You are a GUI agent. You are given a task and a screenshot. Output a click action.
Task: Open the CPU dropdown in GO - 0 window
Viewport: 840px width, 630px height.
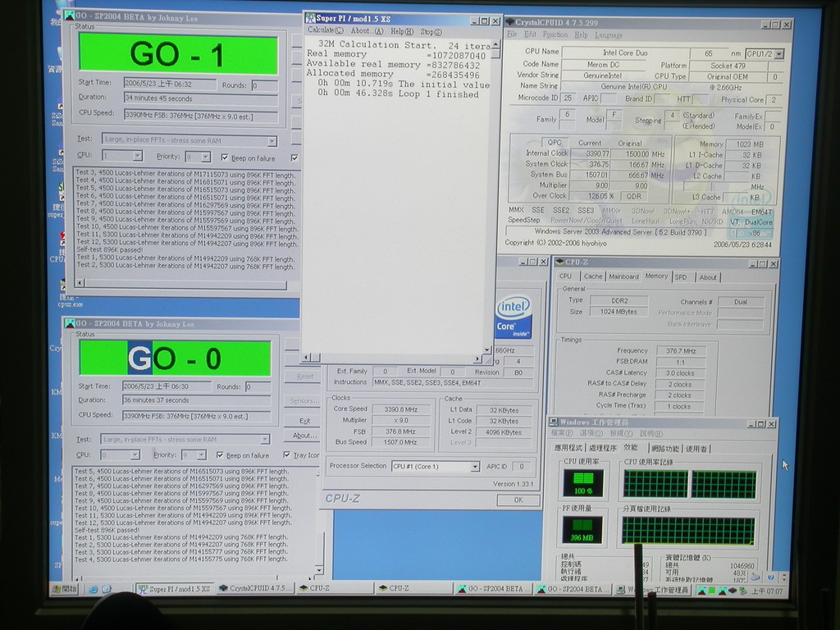pyautogui.click(x=135, y=454)
